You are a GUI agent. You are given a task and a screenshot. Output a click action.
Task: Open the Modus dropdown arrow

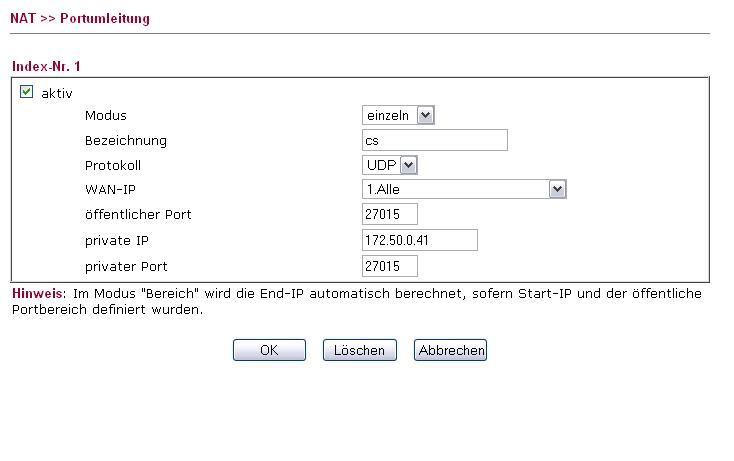[426, 115]
